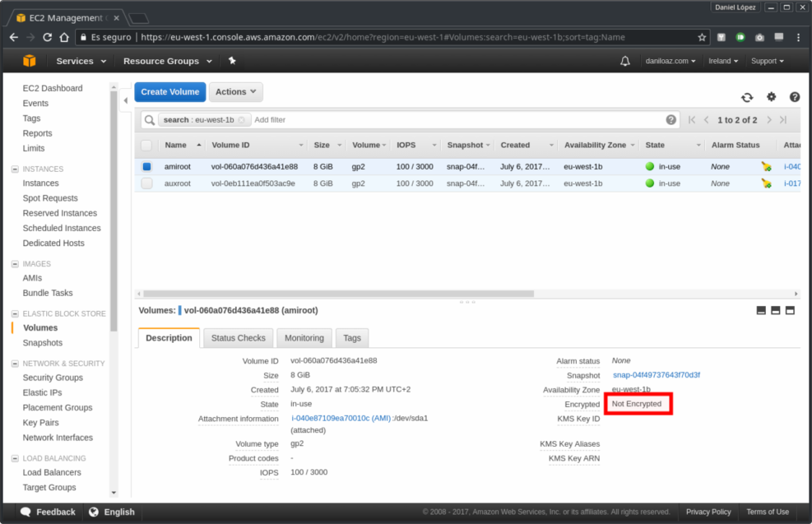The image size is (812, 524).
Task: Open the column settings gear
Action: 771,96
